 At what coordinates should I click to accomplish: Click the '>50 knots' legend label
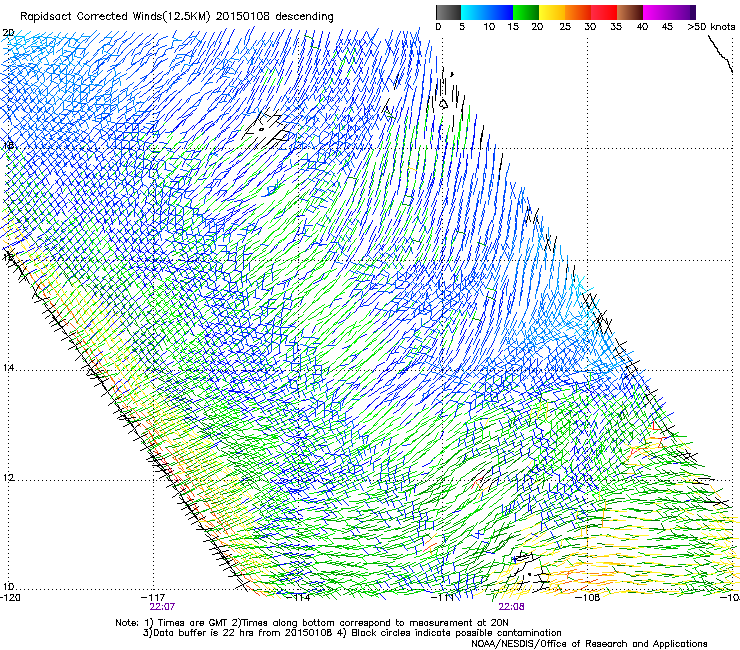pyautogui.click(x=711, y=27)
